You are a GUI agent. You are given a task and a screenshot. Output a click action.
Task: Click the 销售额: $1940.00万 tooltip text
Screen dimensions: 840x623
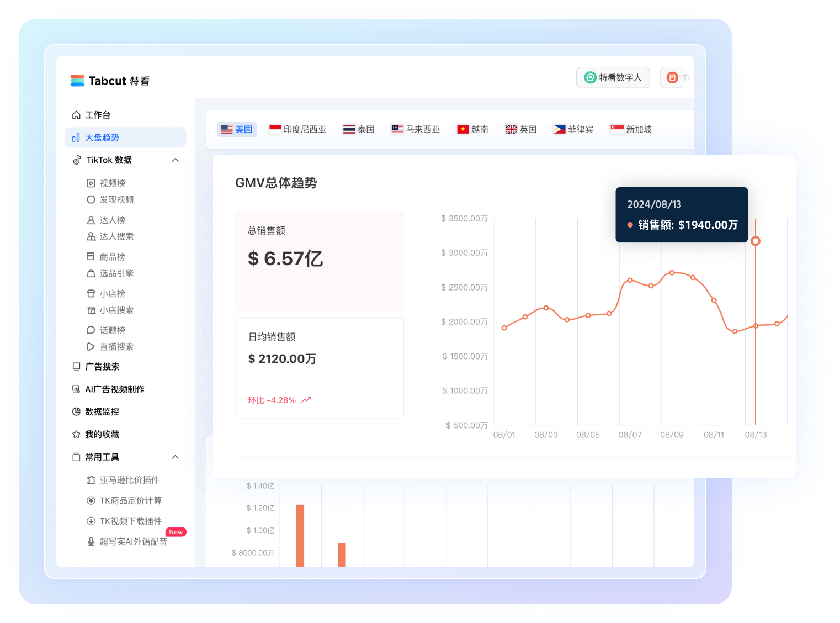click(688, 225)
